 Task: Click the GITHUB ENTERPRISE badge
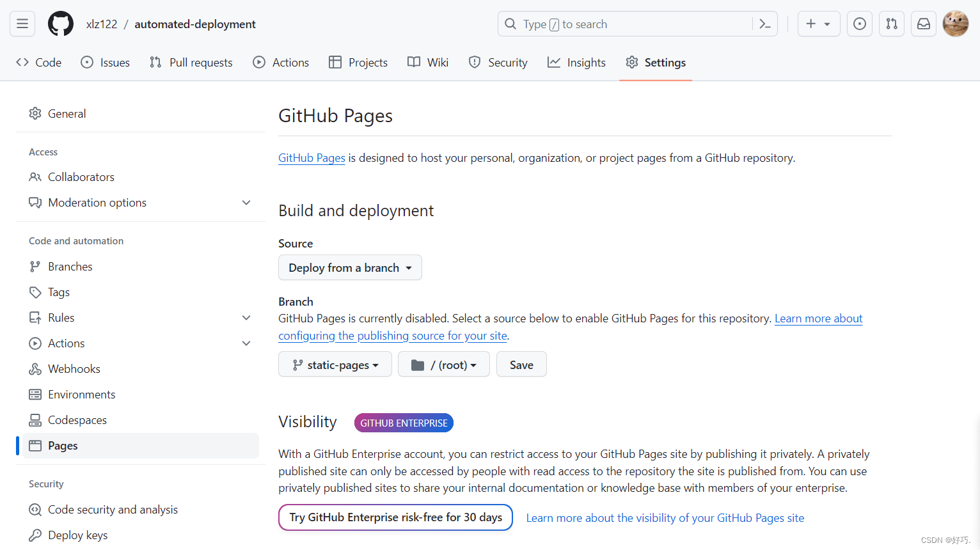tap(404, 423)
